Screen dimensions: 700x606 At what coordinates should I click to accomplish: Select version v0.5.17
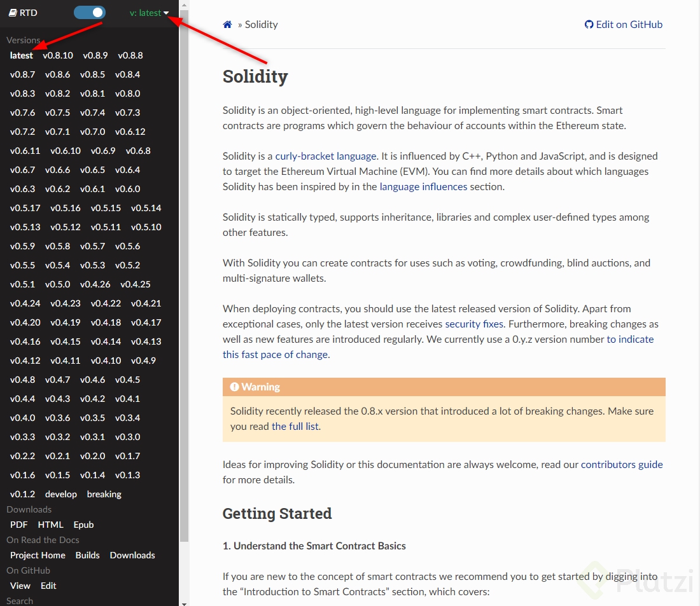(x=25, y=208)
